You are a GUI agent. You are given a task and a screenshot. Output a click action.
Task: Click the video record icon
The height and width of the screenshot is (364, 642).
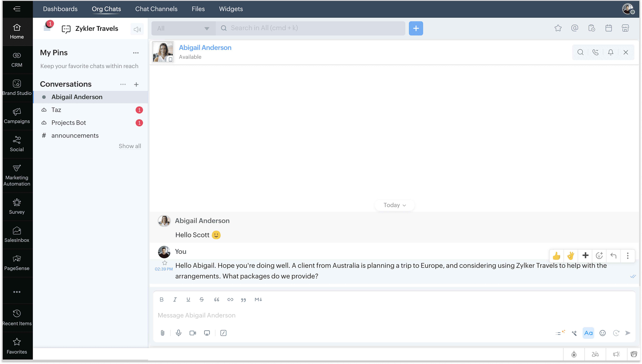[193, 333]
